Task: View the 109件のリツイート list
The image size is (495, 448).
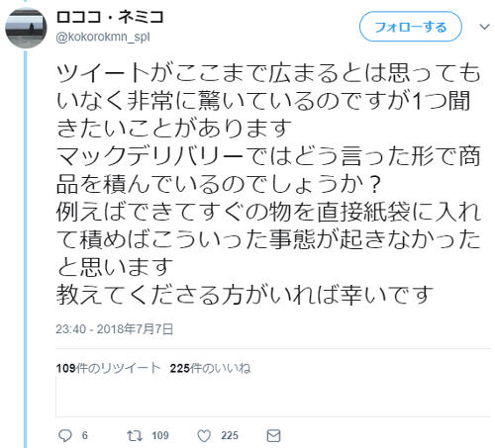Action: click(x=108, y=368)
